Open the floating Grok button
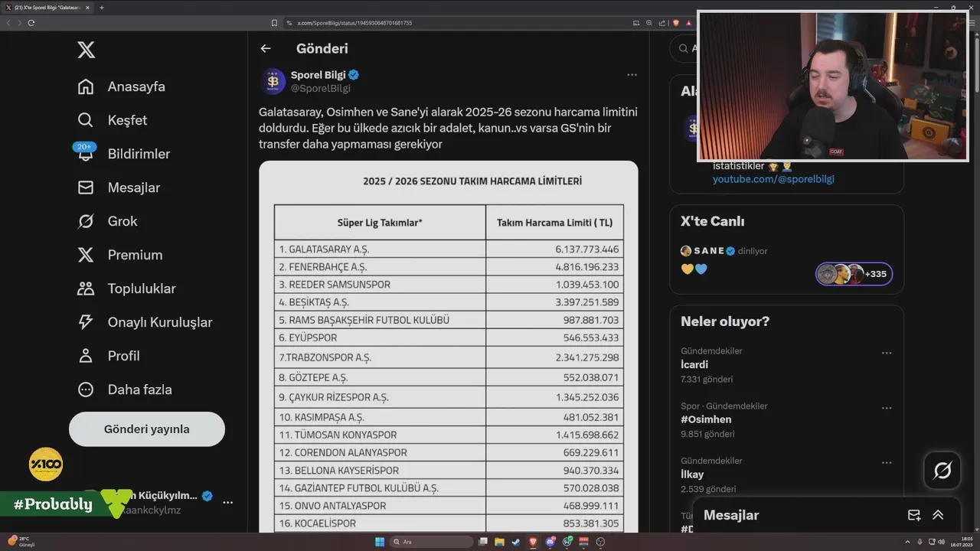This screenshot has height=551, width=980. (942, 471)
